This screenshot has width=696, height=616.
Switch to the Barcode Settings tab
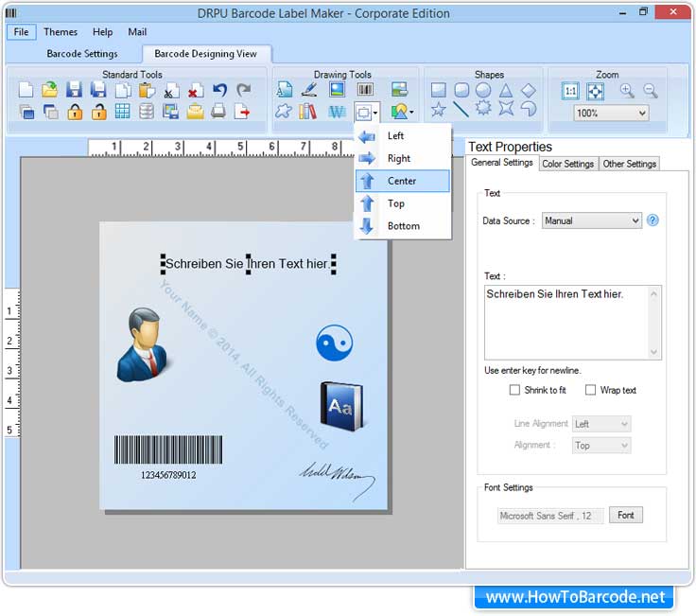click(x=82, y=54)
